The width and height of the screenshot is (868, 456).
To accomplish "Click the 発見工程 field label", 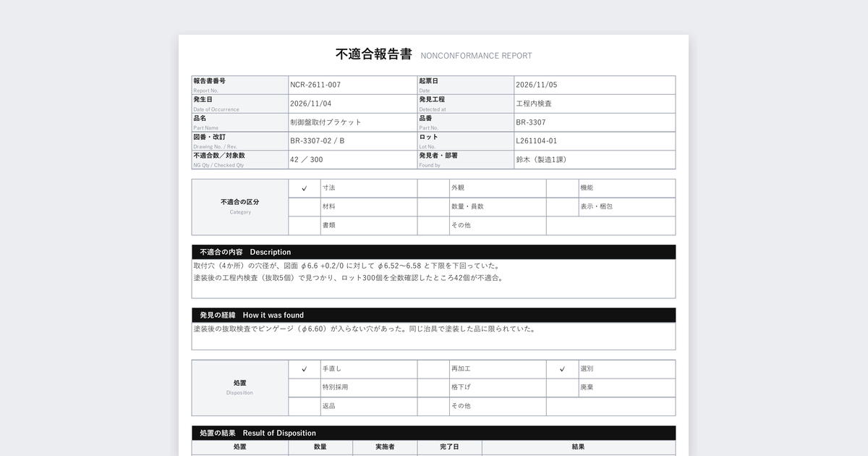I will [x=432, y=99].
